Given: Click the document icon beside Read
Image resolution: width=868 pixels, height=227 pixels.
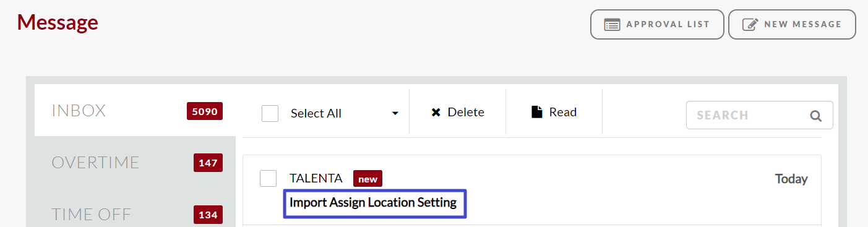Looking at the screenshot, I should (x=537, y=112).
